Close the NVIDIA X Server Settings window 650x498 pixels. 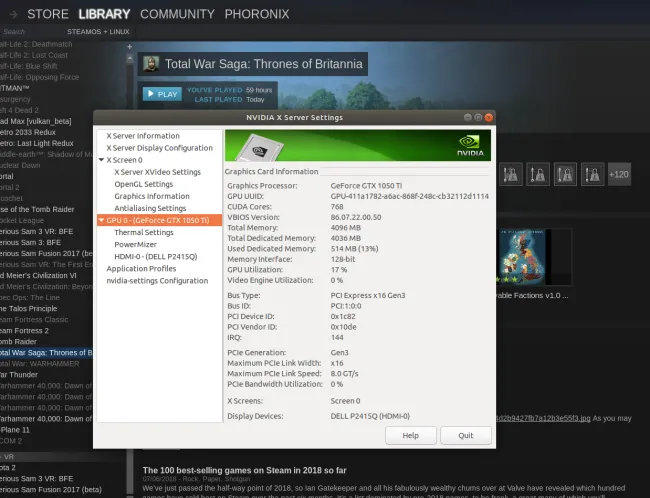[x=489, y=117]
